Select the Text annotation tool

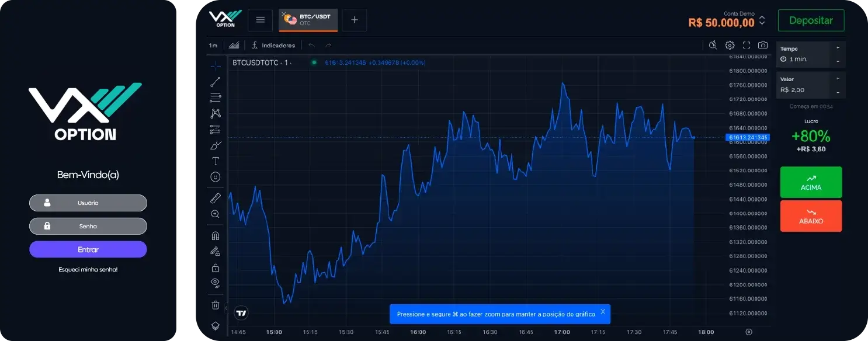[216, 161]
